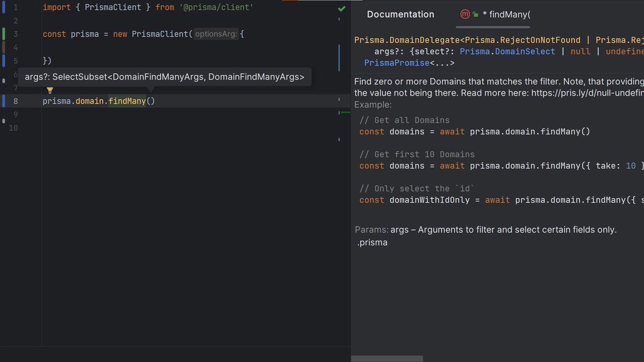Click the Prisma.DomainSelect type link
Viewport: 644px width, 362px height.
[x=508, y=51]
